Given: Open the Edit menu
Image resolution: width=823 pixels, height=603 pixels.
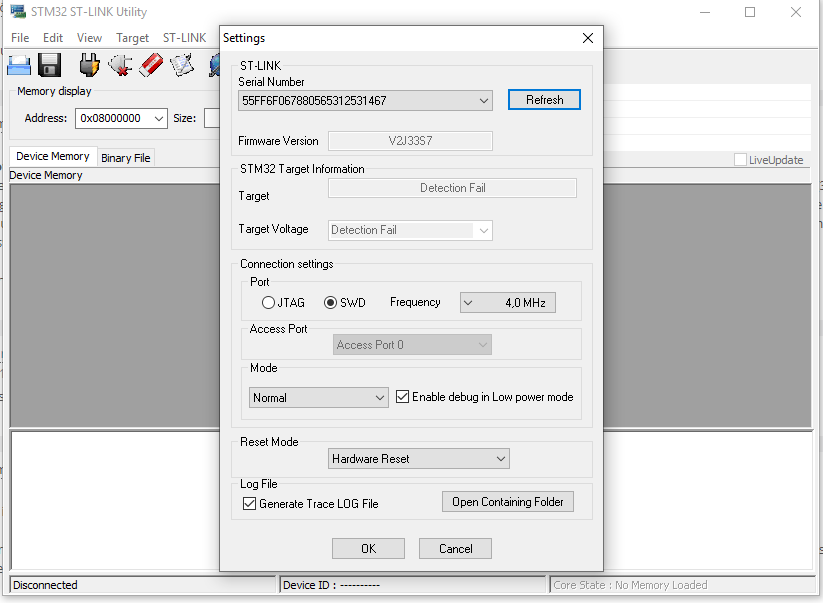Looking at the screenshot, I should 52,38.
